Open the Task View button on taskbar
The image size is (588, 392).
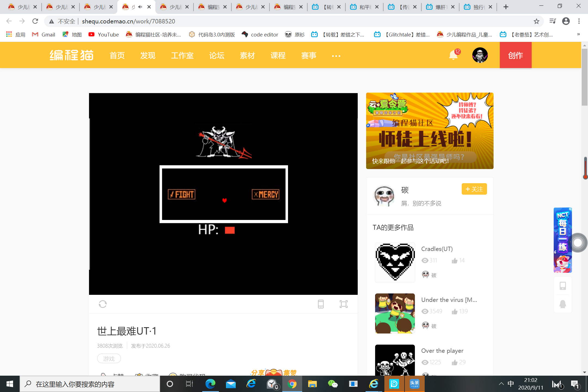189,384
